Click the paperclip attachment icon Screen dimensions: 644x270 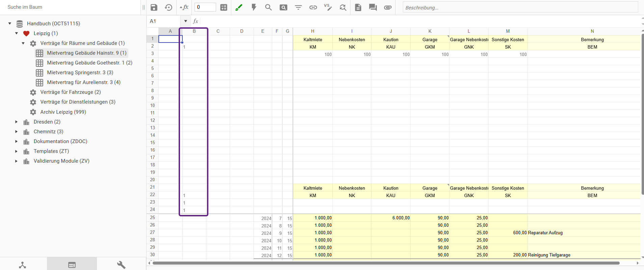tap(388, 7)
